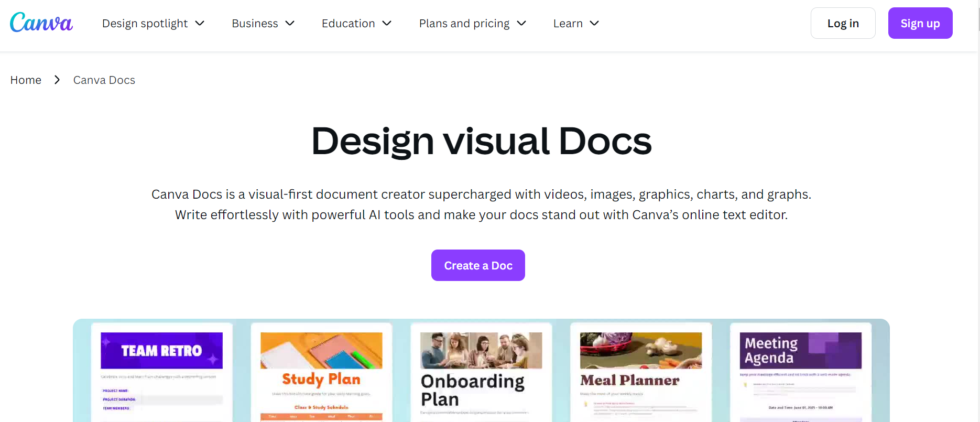Click the Canva Docs breadcrumb

[104, 80]
